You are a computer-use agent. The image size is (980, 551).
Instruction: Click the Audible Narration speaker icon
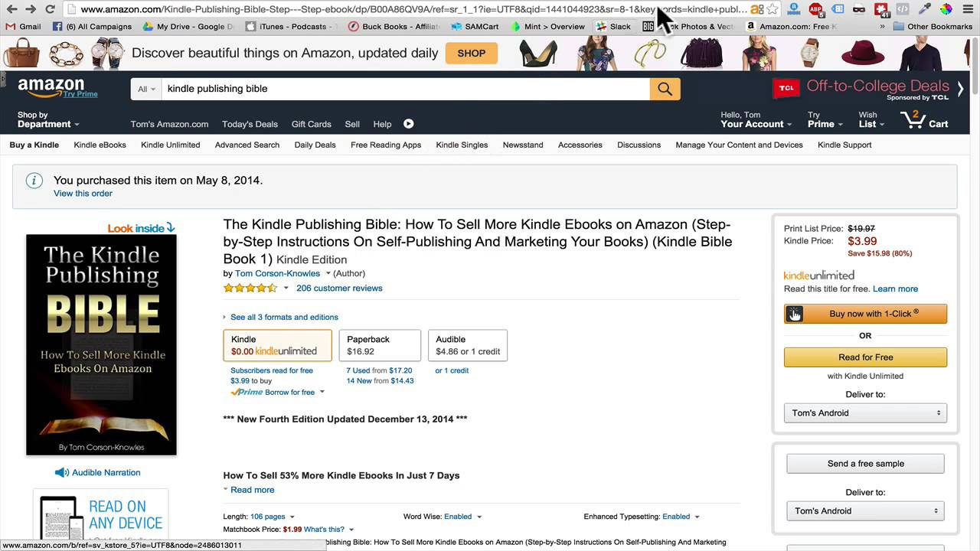point(62,473)
